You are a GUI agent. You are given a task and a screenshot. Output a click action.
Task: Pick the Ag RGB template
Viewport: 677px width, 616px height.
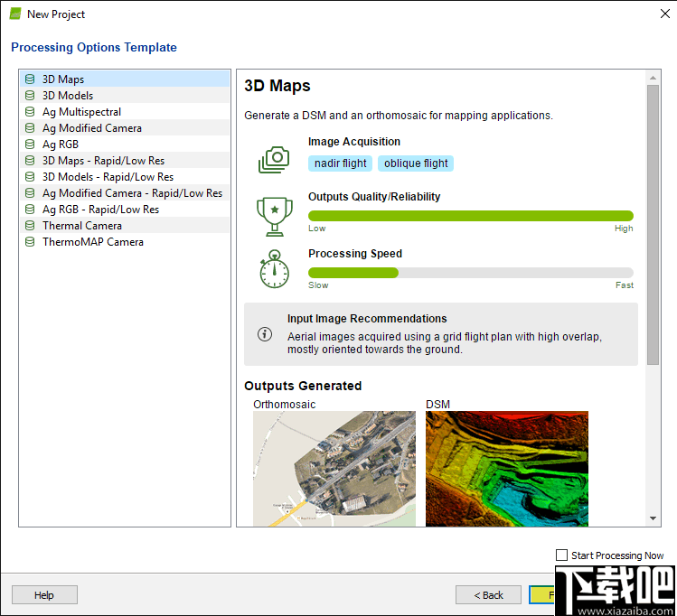pyautogui.click(x=125, y=145)
